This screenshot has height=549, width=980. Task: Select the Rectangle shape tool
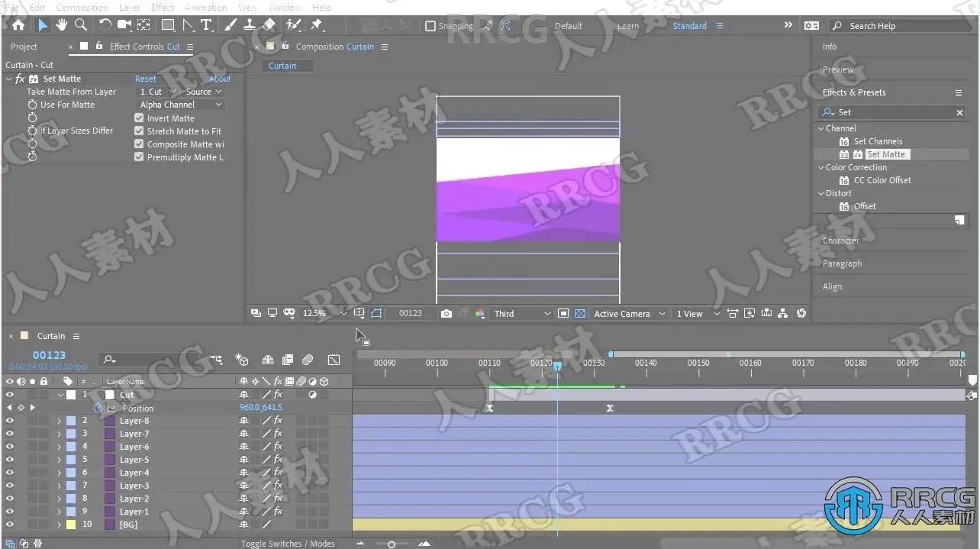(168, 25)
